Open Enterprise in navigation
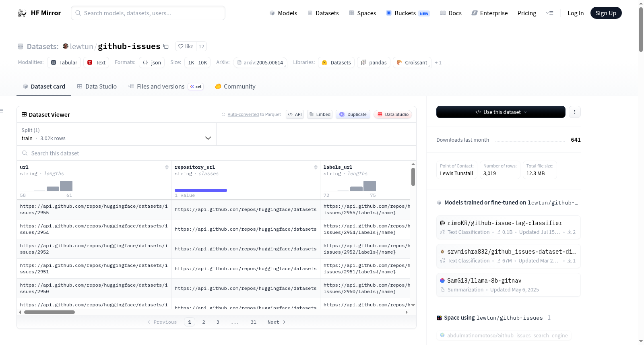Screen dimensions: 644x345 [x=489, y=13]
